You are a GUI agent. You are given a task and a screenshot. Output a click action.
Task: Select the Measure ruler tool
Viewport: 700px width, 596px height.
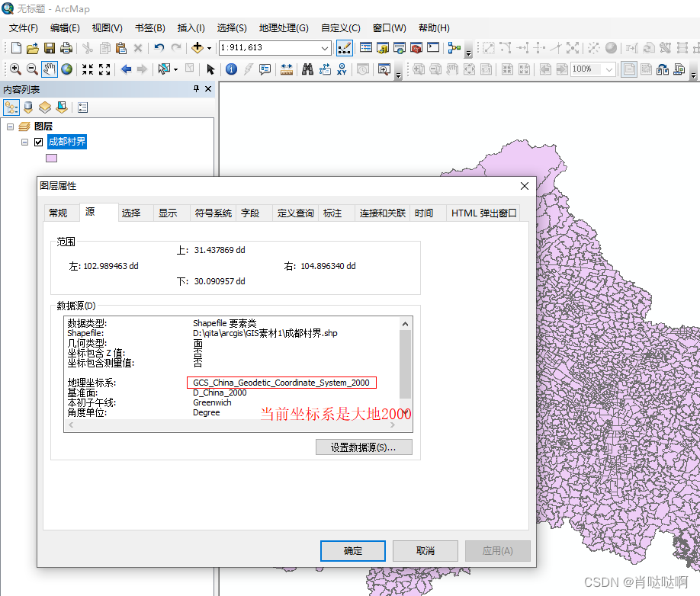pyautogui.click(x=287, y=69)
